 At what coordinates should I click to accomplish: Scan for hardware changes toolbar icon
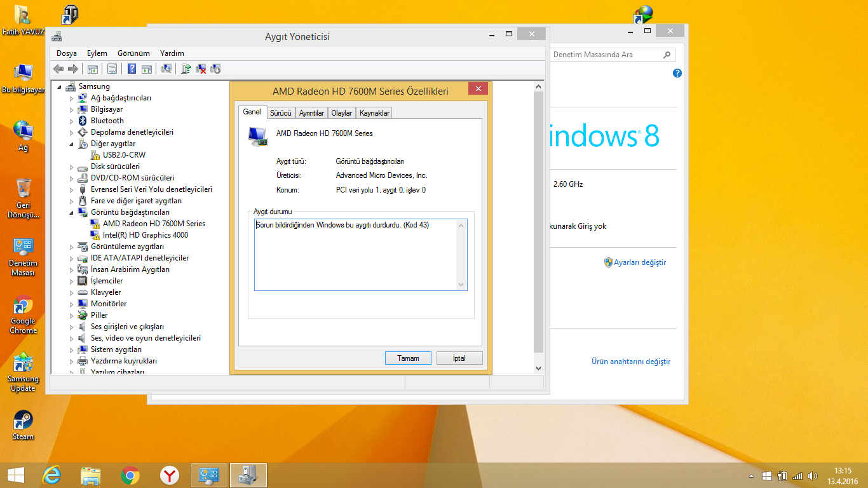[x=166, y=69]
